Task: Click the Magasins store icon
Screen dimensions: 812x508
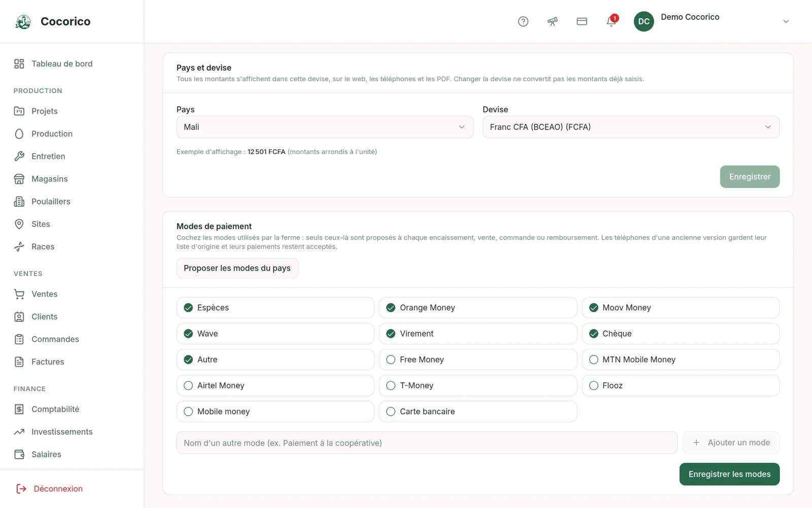Action: point(19,179)
